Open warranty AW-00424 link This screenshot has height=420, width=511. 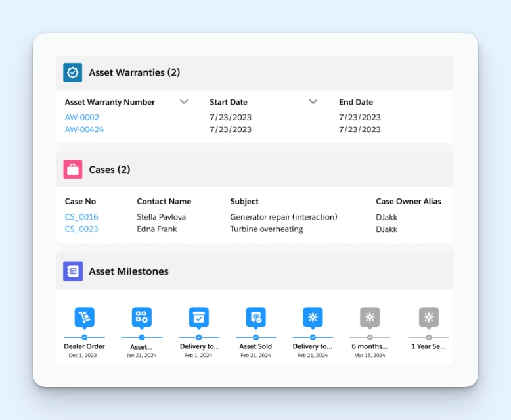pyautogui.click(x=84, y=129)
